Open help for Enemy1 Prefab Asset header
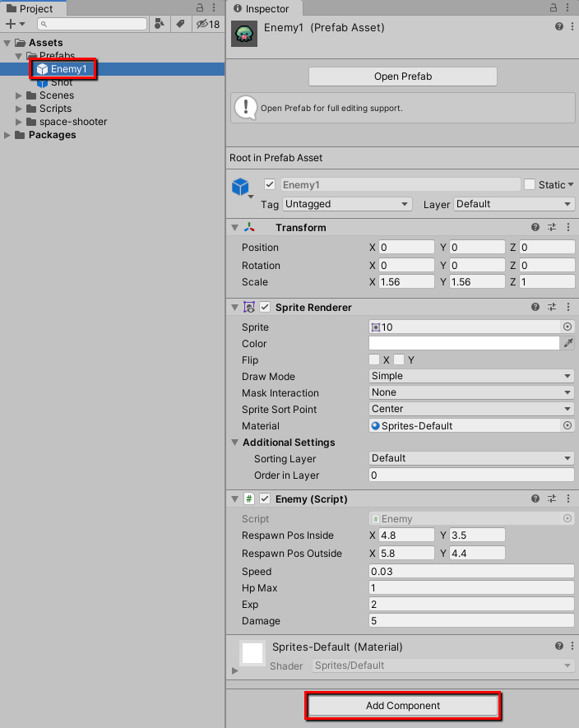This screenshot has width=579, height=728. click(559, 26)
